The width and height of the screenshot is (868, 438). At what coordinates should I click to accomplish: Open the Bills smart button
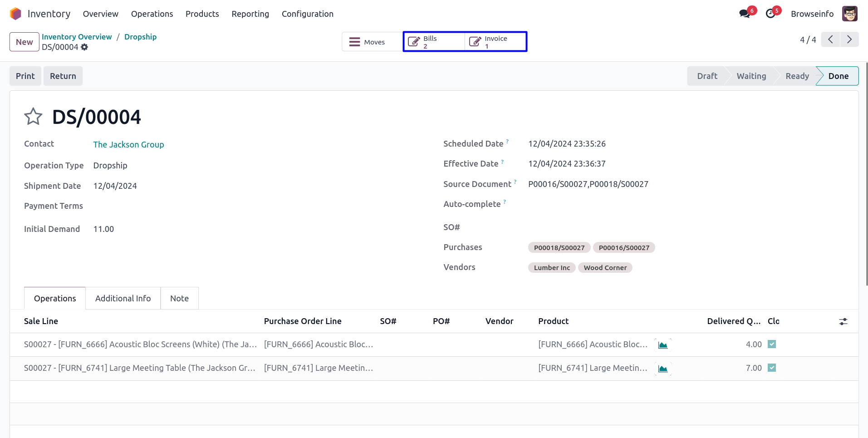(433, 42)
